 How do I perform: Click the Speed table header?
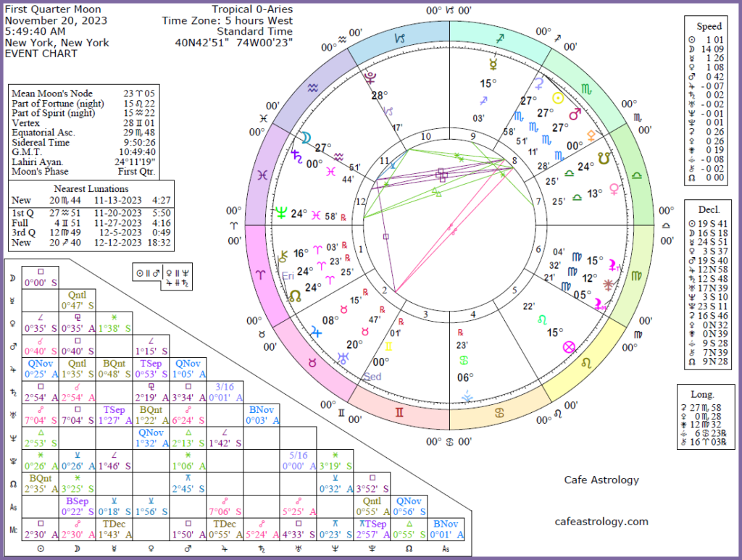point(709,26)
